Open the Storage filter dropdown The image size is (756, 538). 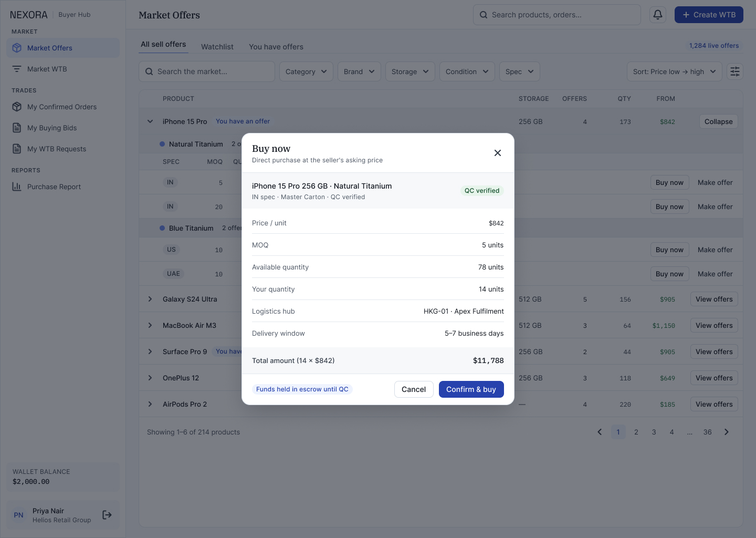(410, 71)
